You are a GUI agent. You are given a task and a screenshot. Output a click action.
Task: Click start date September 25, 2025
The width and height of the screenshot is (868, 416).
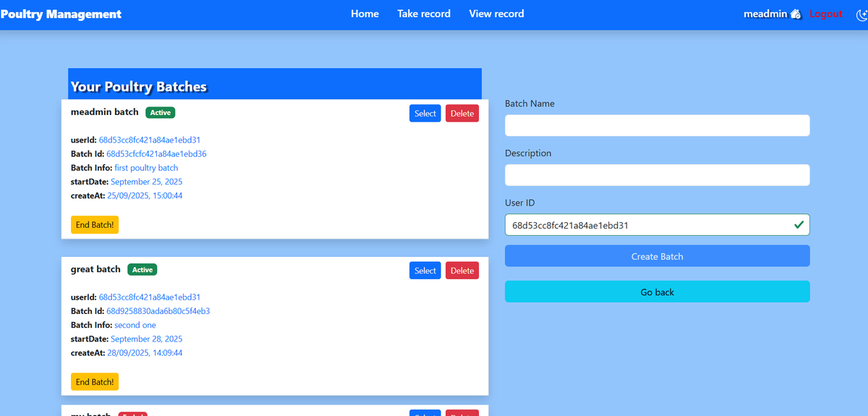pyautogui.click(x=147, y=182)
